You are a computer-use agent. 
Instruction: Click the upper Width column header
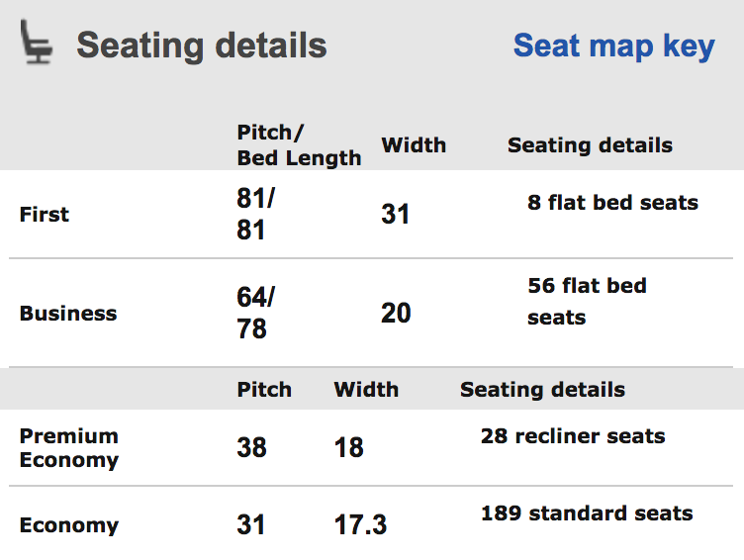414,144
